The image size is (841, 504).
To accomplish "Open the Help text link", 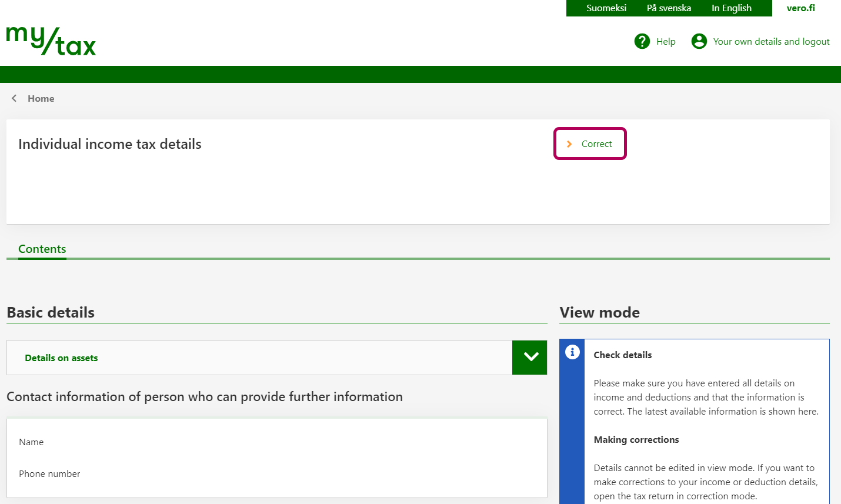I will click(666, 42).
